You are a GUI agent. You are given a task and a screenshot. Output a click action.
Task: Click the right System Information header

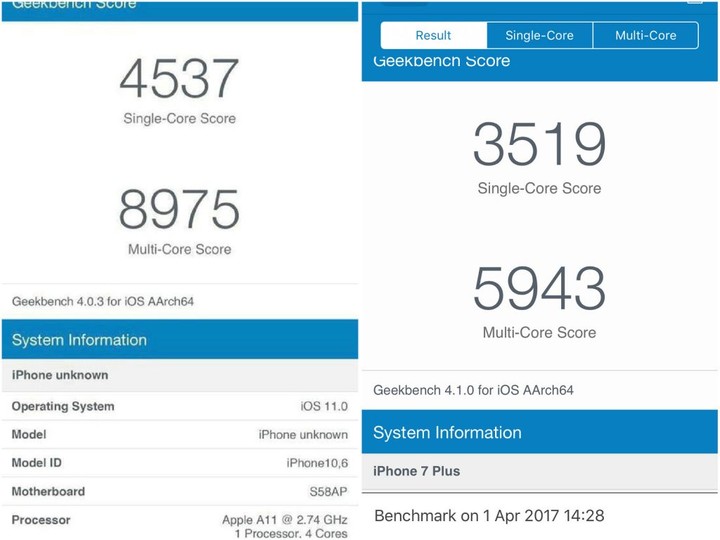click(540, 432)
